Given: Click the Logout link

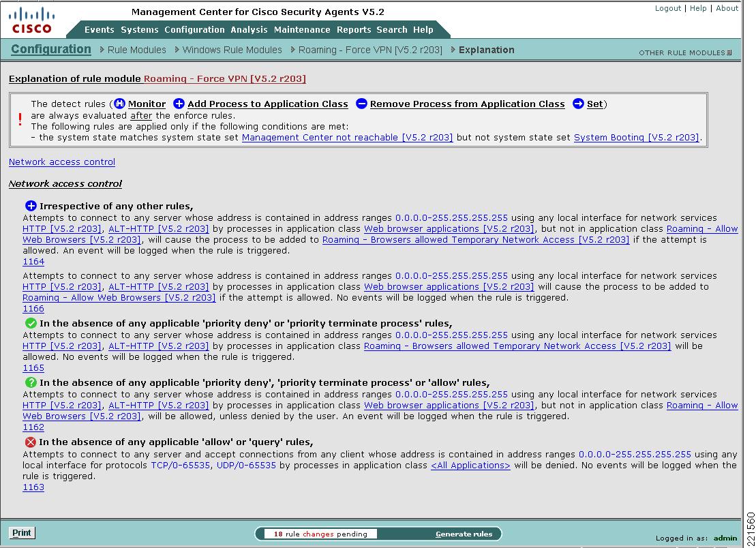Looking at the screenshot, I should pyautogui.click(x=668, y=8).
